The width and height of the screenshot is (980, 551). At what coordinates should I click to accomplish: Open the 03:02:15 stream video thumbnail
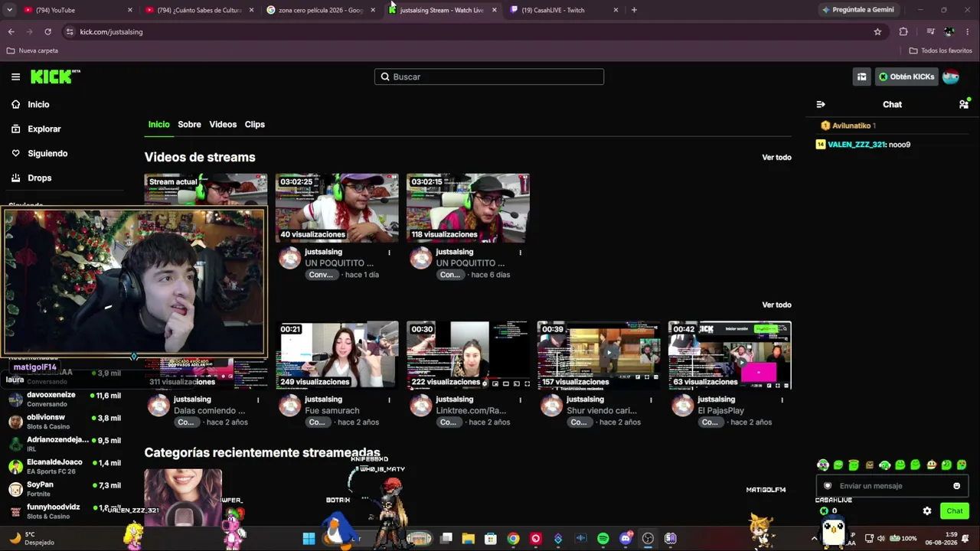tap(468, 208)
